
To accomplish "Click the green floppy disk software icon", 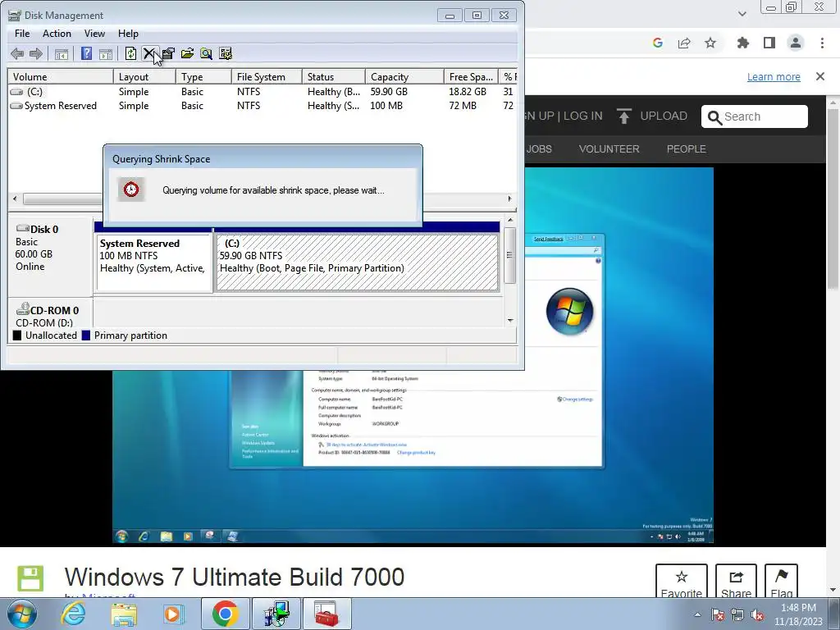I will (x=30, y=578).
